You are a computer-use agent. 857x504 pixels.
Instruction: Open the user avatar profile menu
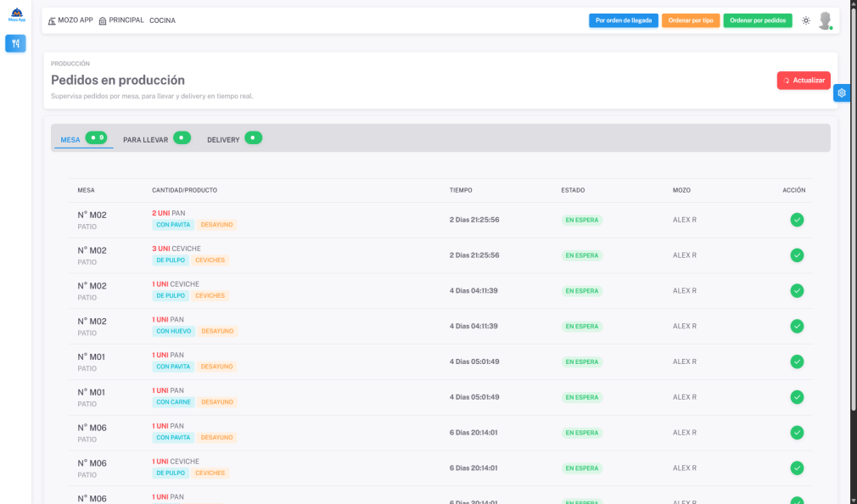click(x=825, y=21)
